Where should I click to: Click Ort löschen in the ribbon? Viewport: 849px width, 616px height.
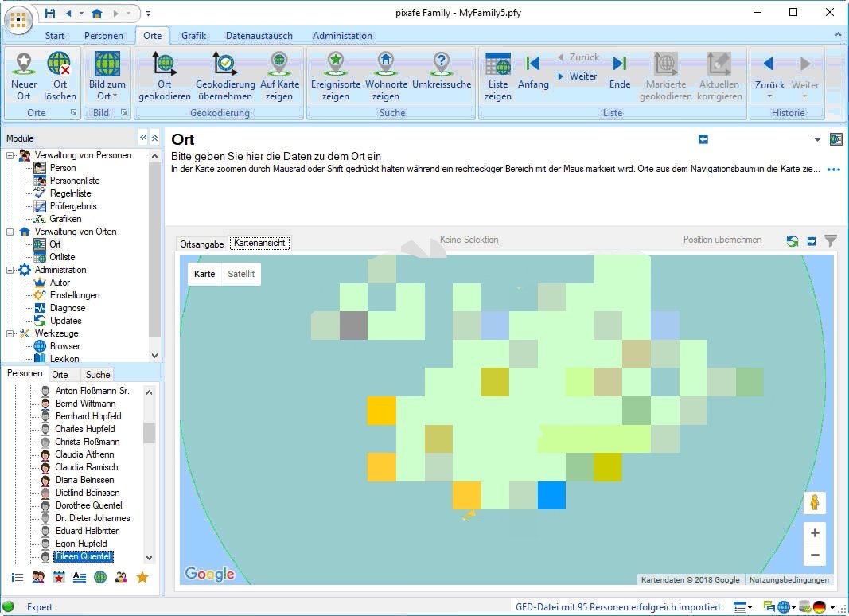click(x=60, y=76)
